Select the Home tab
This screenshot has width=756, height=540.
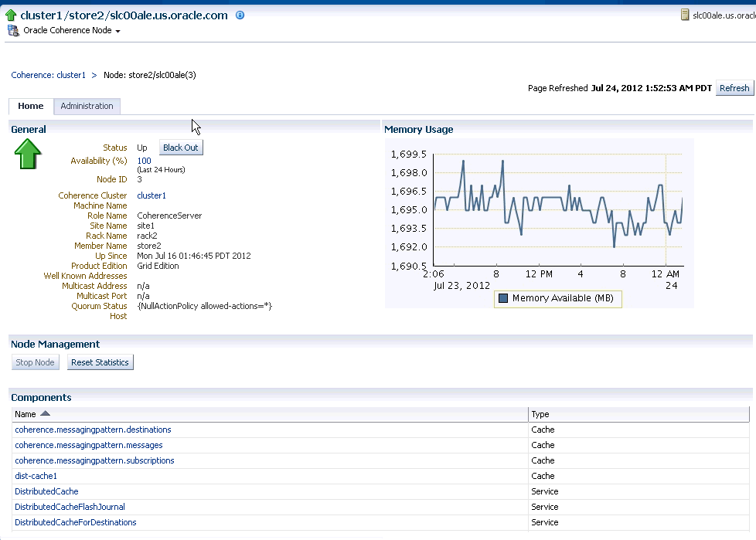(x=31, y=106)
